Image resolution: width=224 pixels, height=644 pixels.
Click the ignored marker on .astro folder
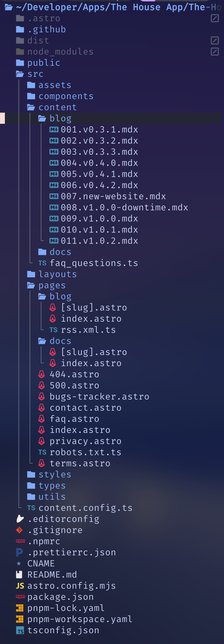pyautogui.click(x=215, y=18)
